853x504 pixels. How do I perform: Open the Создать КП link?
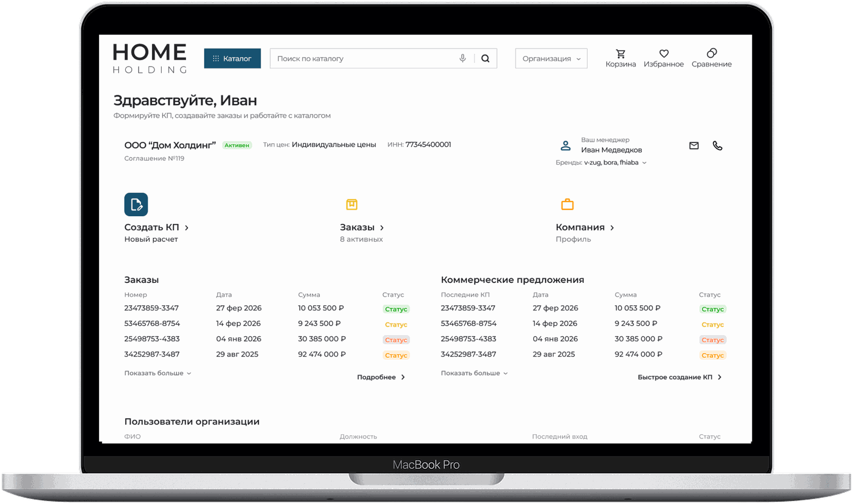(156, 227)
